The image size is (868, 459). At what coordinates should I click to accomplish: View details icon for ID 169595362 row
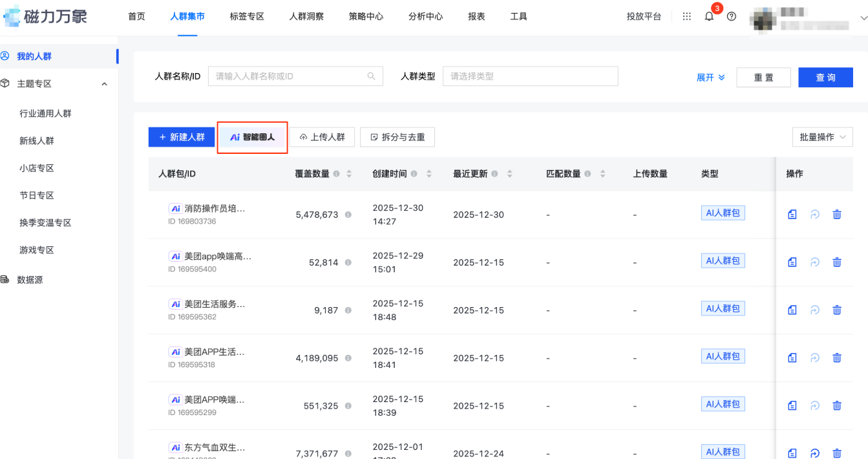click(x=792, y=310)
